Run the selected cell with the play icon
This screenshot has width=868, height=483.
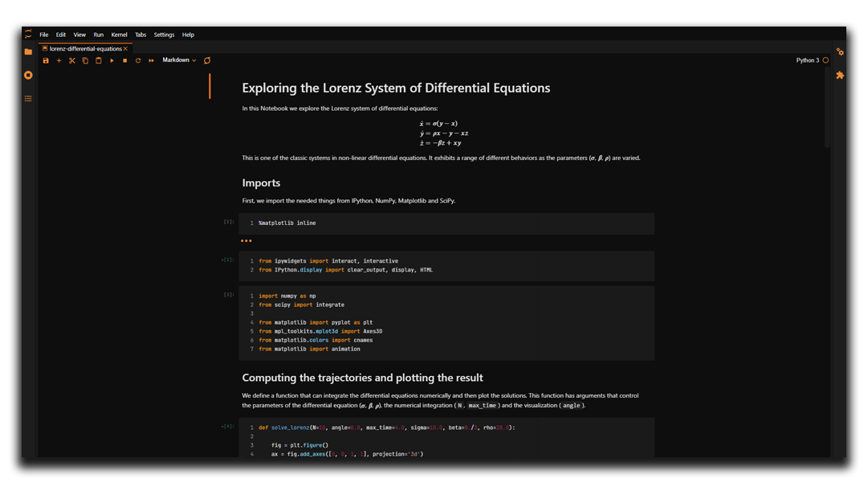(x=112, y=60)
